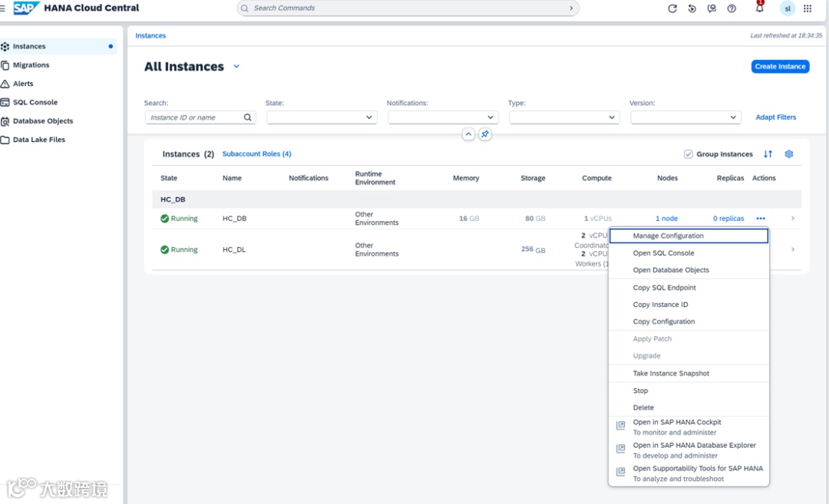
Task: Click the Name column header
Action: click(x=232, y=178)
